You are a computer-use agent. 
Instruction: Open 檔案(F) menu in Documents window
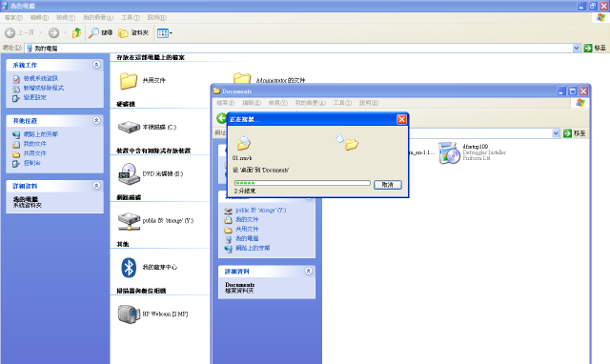tap(225, 103)
